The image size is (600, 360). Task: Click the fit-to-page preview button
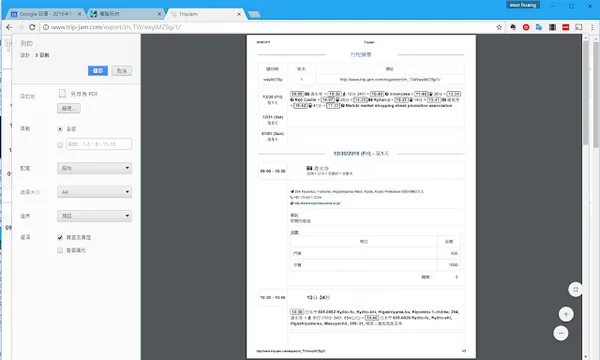[x=576, y=290]
